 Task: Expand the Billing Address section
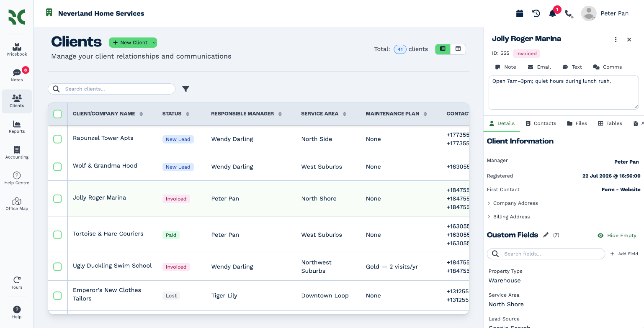click(x=509, y=217)
